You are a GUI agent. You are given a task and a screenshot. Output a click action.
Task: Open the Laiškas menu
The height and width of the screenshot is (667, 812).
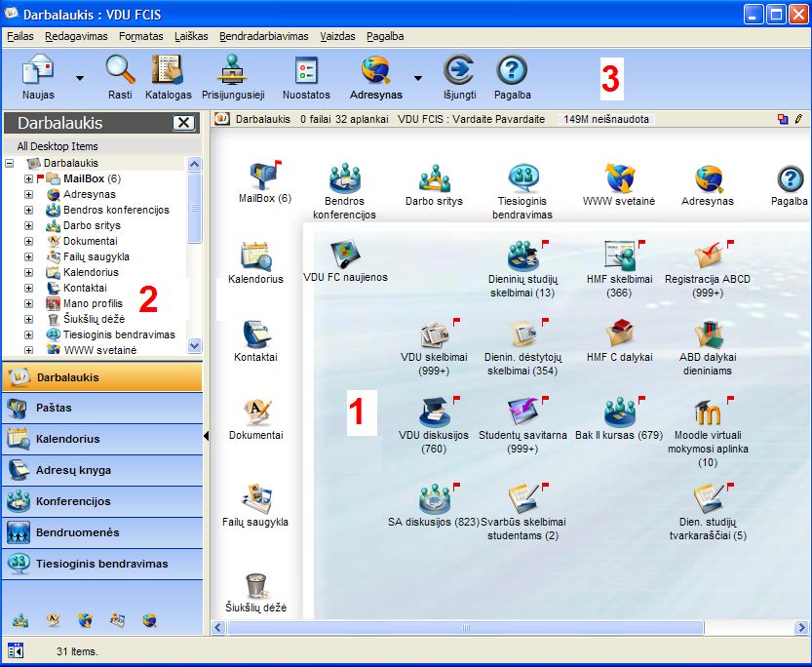click(191, 36)
